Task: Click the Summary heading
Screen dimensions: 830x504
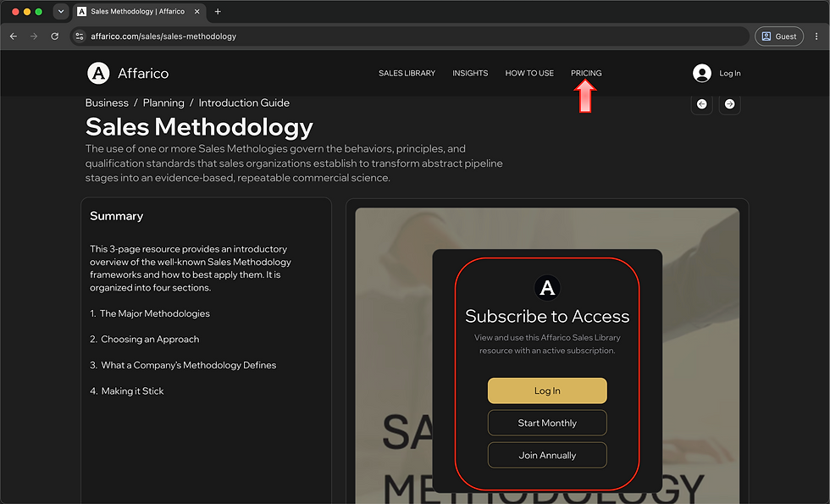Action: coord(117,216)
